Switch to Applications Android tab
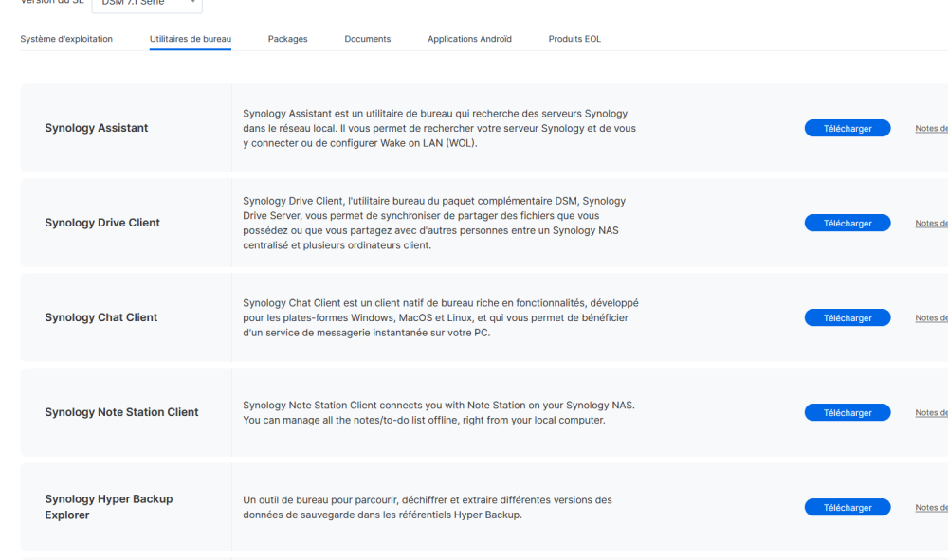 coord(469,39)
